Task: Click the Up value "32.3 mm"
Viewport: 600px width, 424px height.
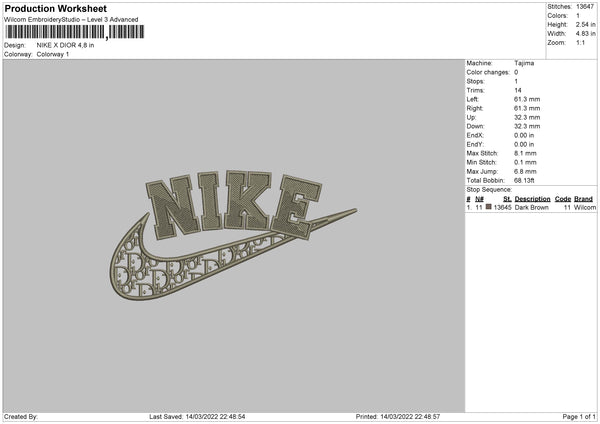Action: click(527, 117)
